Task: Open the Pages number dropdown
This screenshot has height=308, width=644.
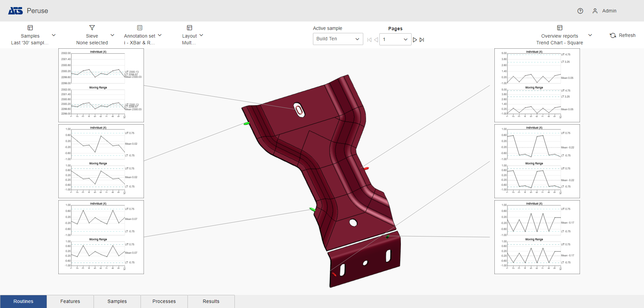Action: coord(395,39)
